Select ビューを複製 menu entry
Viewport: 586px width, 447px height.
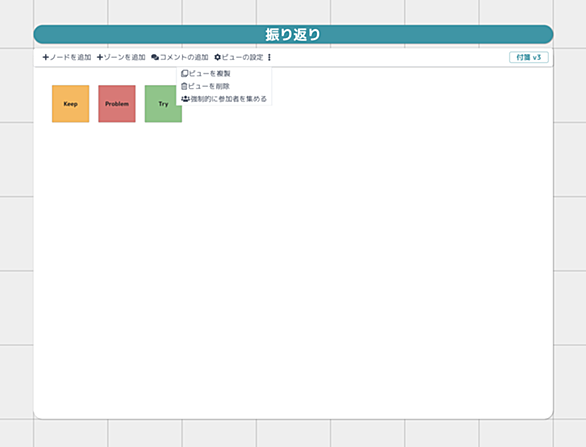coord(224,74)
